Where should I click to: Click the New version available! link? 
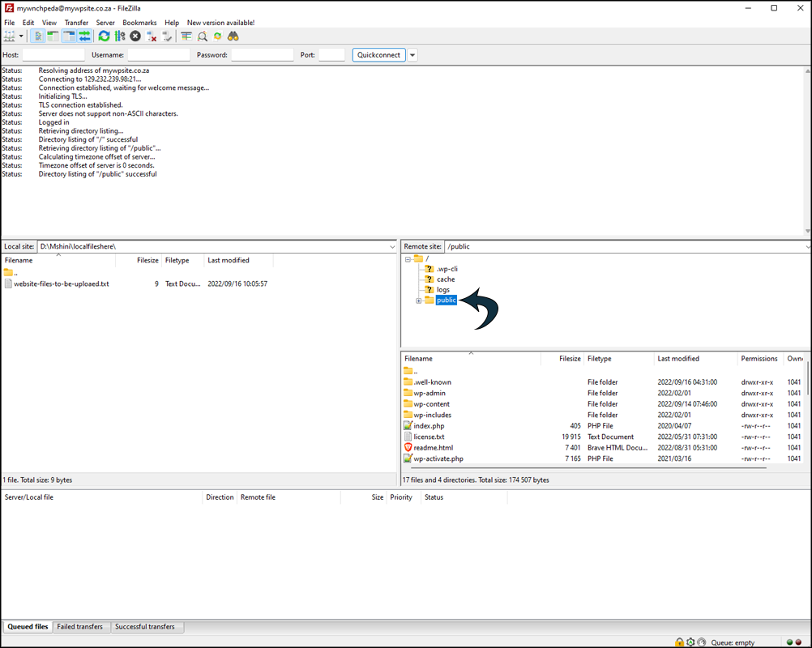[x=220, y=23]
